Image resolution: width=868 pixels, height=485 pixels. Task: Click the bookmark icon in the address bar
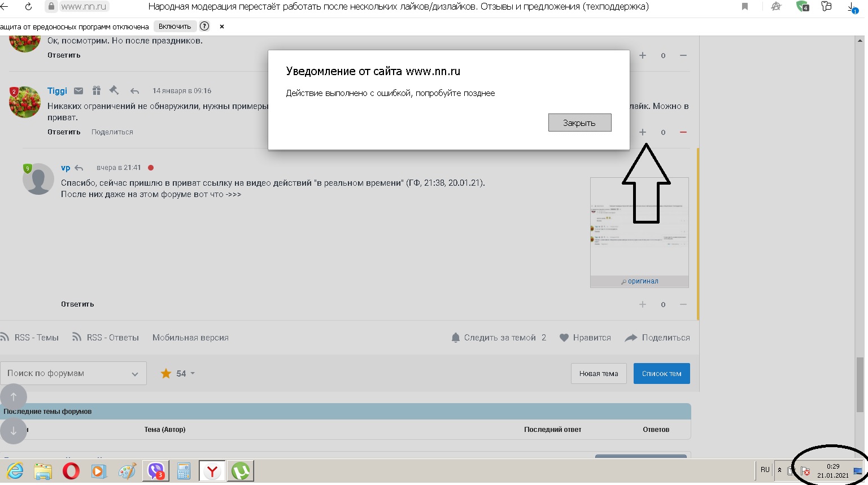(745, 7)
